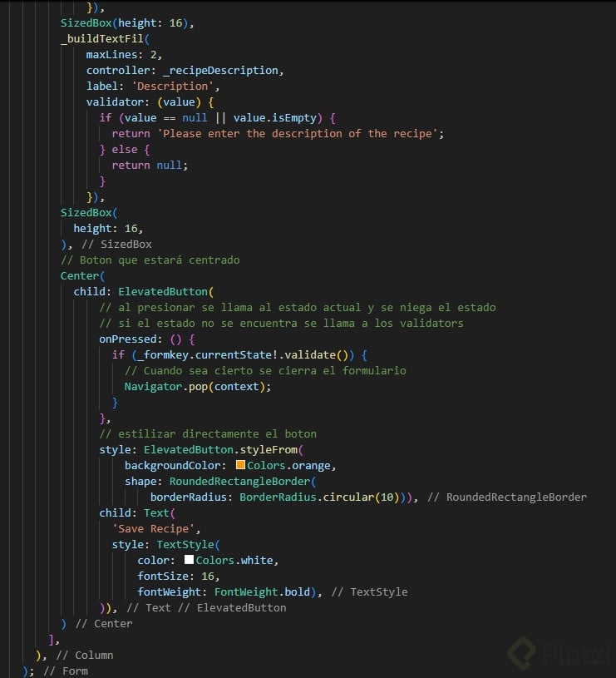Click the 'Description' label string
The image size is (616, 678).
click(x=172, y=87)
